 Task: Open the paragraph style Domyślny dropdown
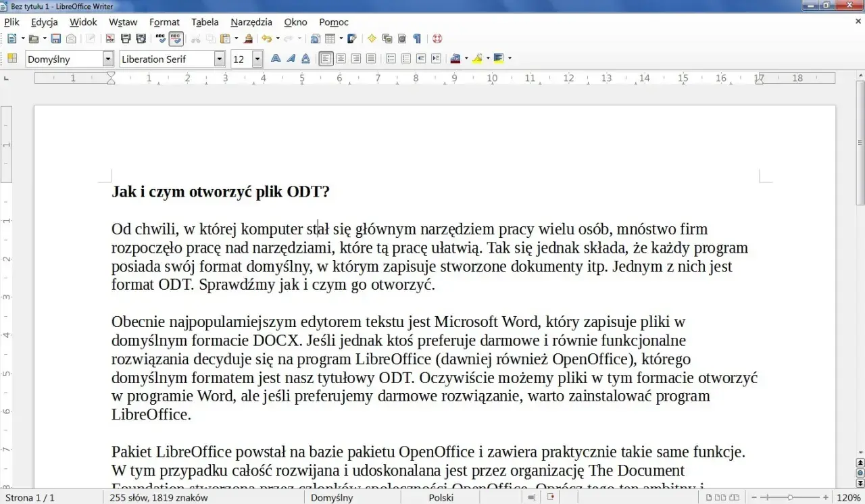point(108,59)
